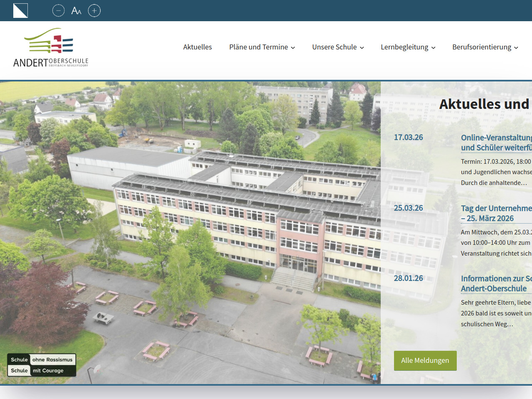Image resolution: width=532 pixels, height=399 pixels.
Task: Click the Andert Oberschule logo
Action: coord(51,48)
